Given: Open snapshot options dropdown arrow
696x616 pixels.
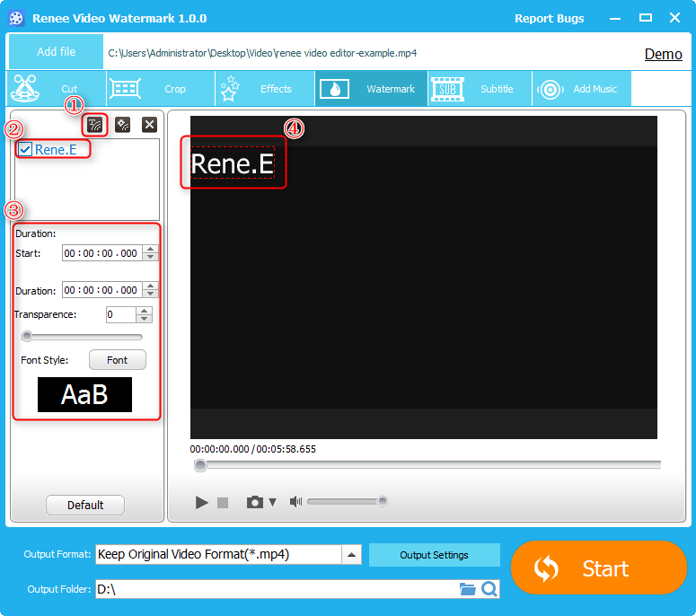Looking at the screenshot, I should pos(272,502).
